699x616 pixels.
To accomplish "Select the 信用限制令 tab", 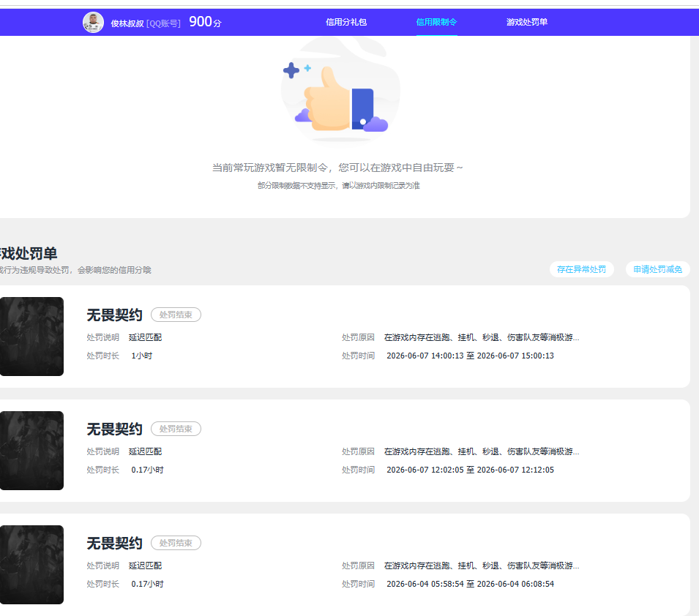I will (x=436, y=22).
